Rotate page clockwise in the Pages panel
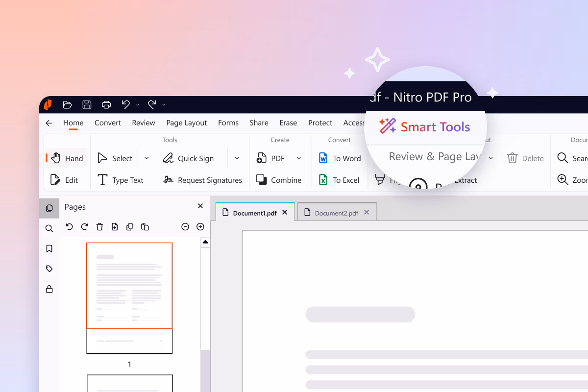This screenshot has height=392, width=588. (84, 226)
